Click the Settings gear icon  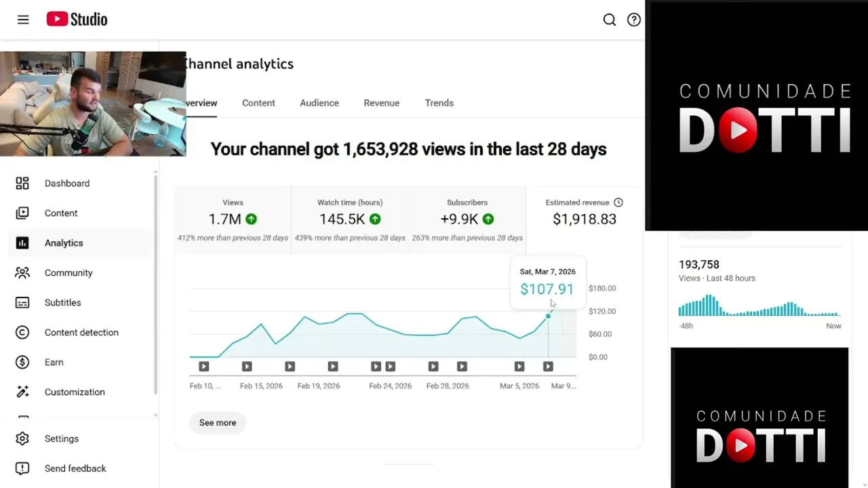tap(22, 439)
